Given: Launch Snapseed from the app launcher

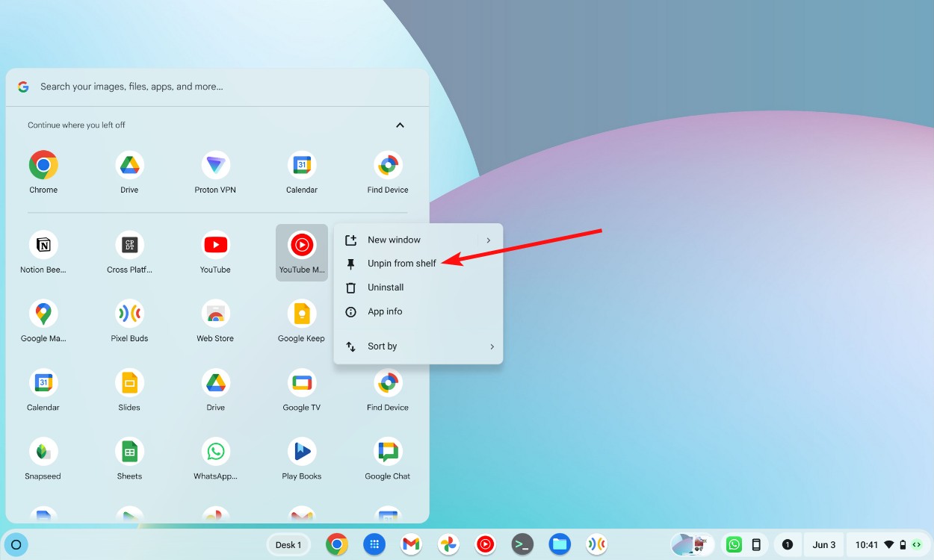Looking at the screenshot, I should (43, 451).
